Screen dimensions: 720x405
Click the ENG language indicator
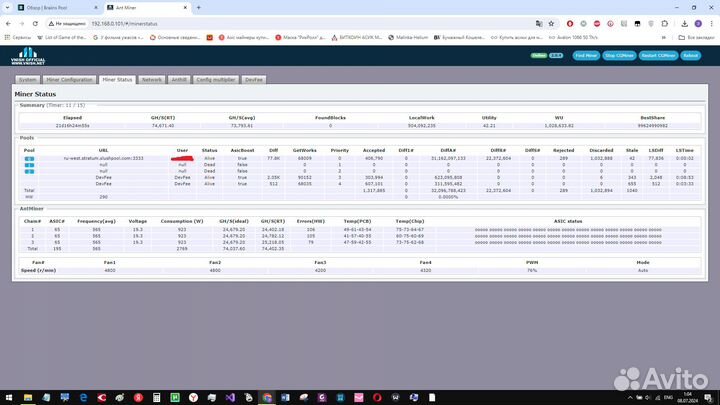pos(669,398)
